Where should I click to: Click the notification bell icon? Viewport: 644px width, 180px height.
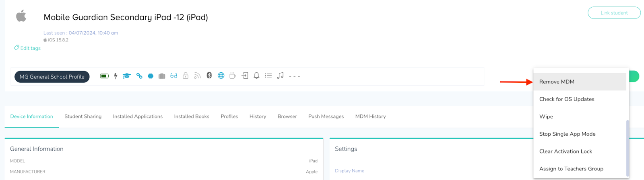point(256,76)
